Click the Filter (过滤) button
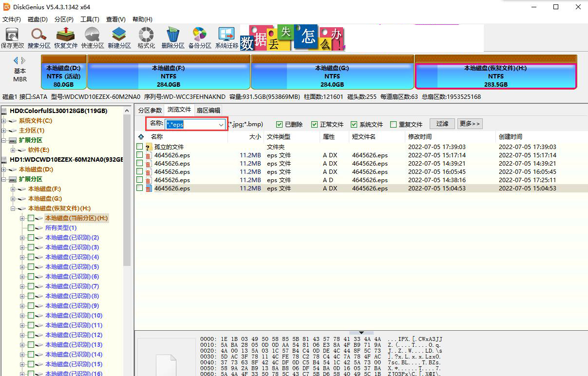Image resolution: width=588 pixels, height=376 pixels. pyautogui.click(x=442, y=124)
